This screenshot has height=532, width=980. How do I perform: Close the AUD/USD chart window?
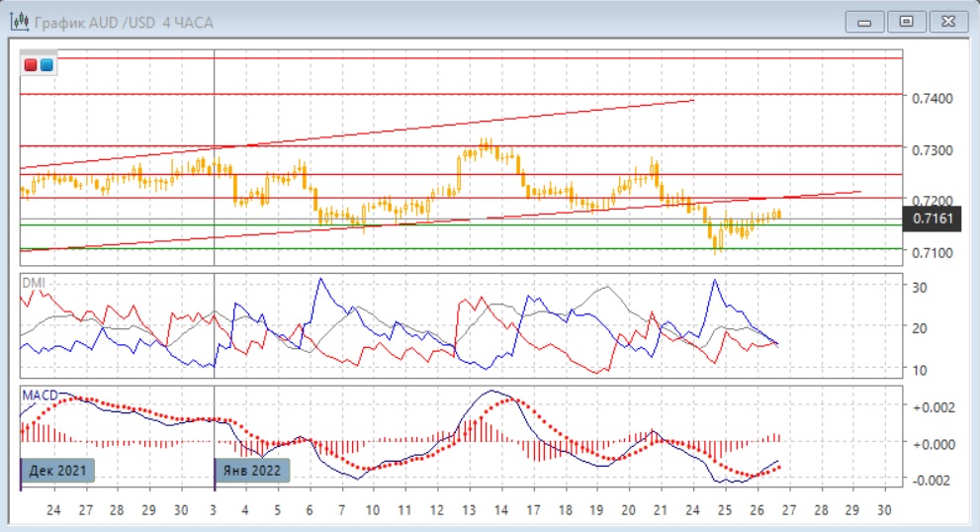point(946,21)
